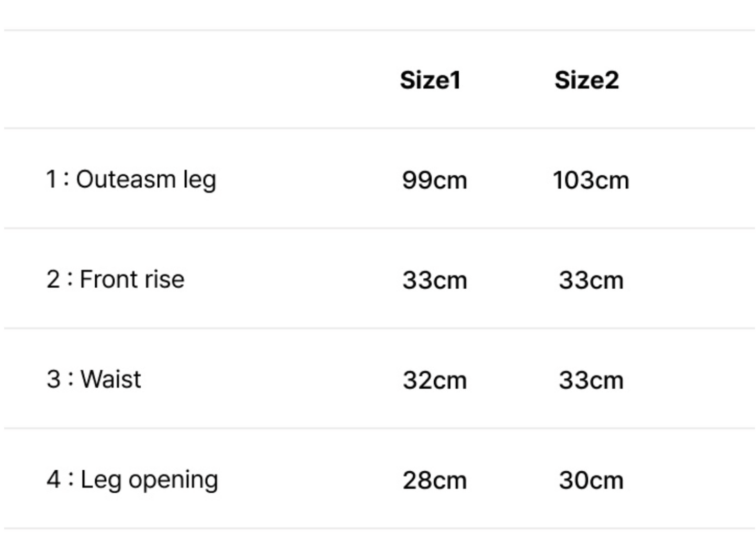
Task: Click the 103cm Outeasm leg value
Action: (x=591, y=180)
